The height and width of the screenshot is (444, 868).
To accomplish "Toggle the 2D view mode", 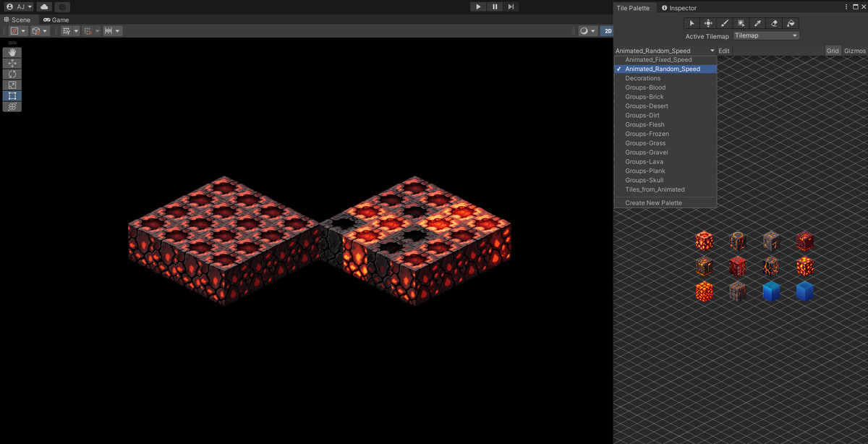I will pyautogui.click(x=608, y=31).
